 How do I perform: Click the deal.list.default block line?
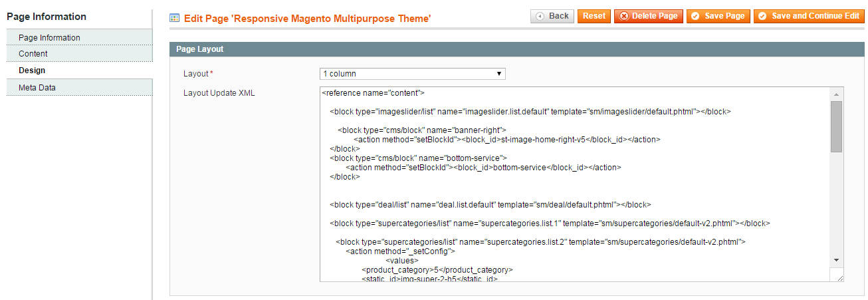tap(490, 205)
